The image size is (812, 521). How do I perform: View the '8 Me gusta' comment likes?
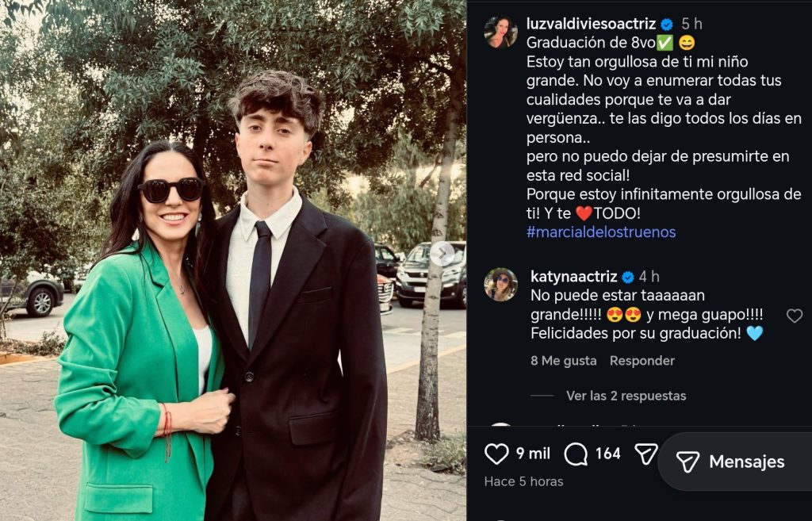pyautogui.click(x=563, y=361)
